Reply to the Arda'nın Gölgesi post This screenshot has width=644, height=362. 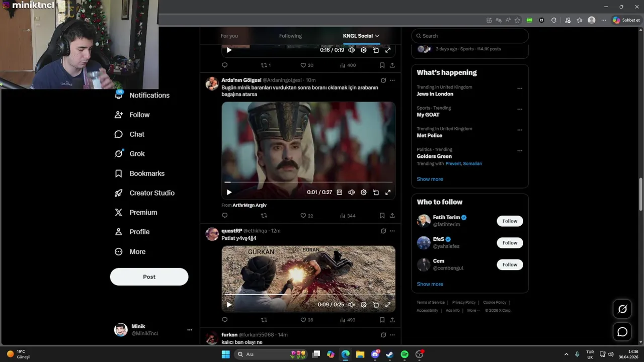(225, 216)
